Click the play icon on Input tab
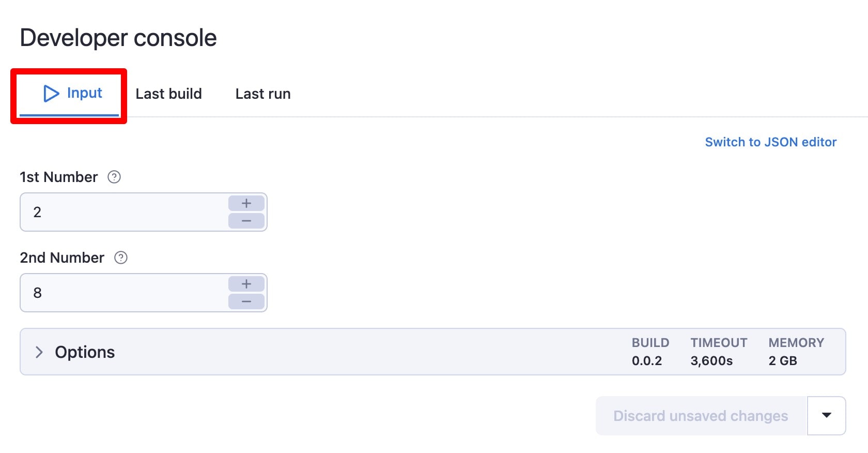 [51, 94]
